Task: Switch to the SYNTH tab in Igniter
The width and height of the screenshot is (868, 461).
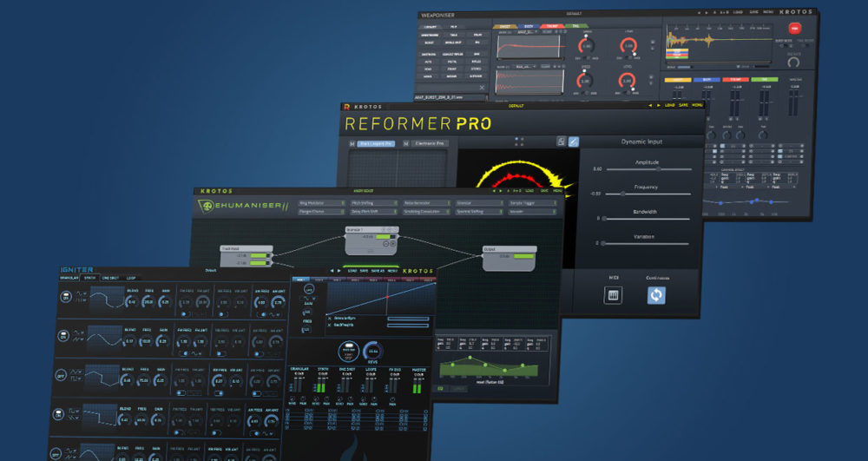Action: click(x=89, y=278)
